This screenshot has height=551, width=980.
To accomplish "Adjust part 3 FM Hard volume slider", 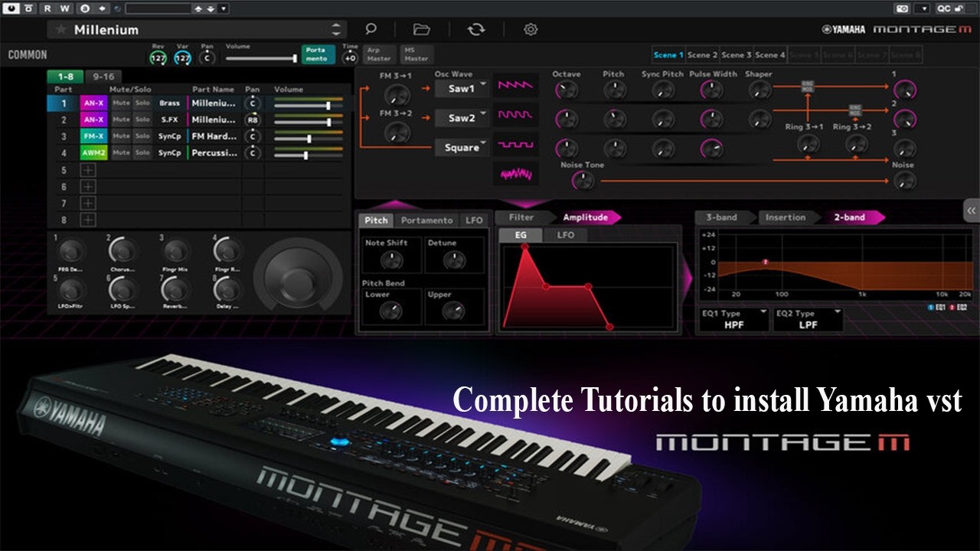I will 309,138.
